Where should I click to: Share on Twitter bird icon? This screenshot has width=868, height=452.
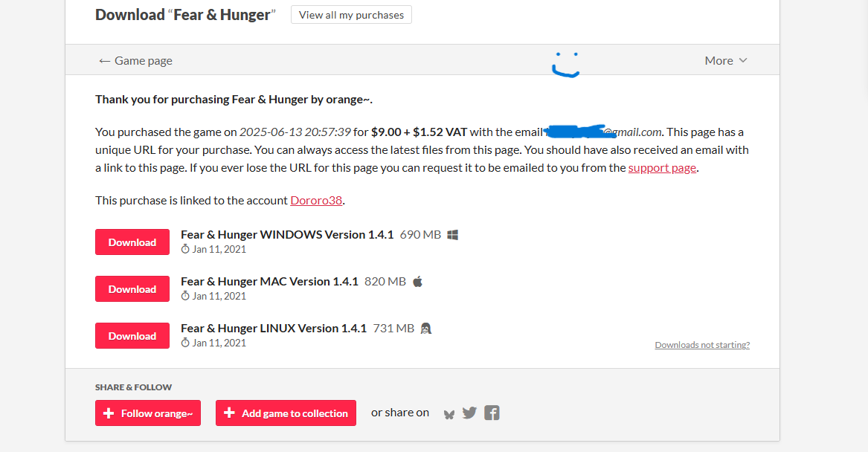pyautogui.click(x=469, y=413)
